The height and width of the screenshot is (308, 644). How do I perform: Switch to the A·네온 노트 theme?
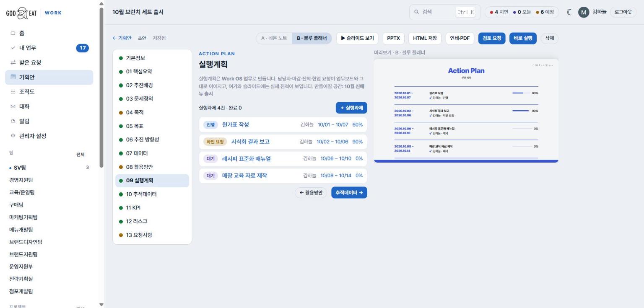point(274,38)
